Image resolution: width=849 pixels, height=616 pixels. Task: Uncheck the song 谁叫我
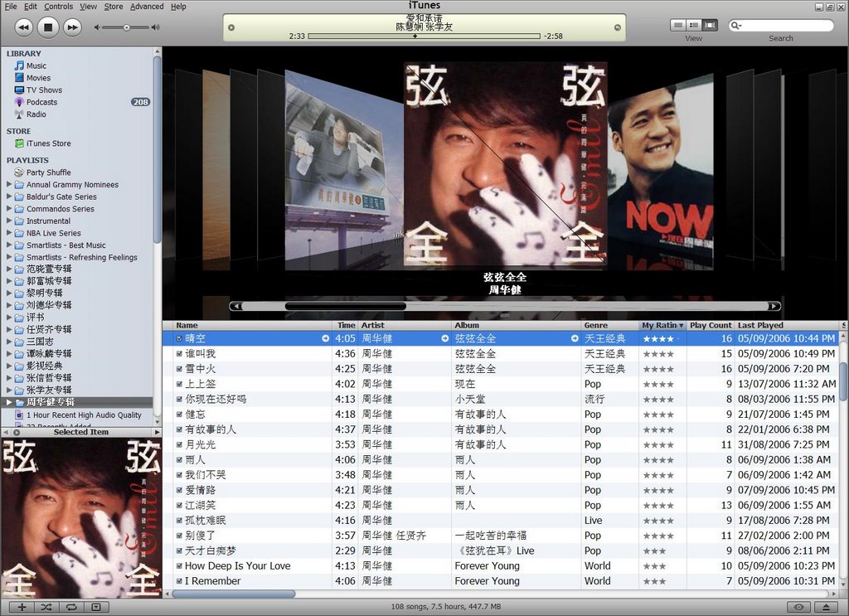pyautogui.click(x=179, y=353)
